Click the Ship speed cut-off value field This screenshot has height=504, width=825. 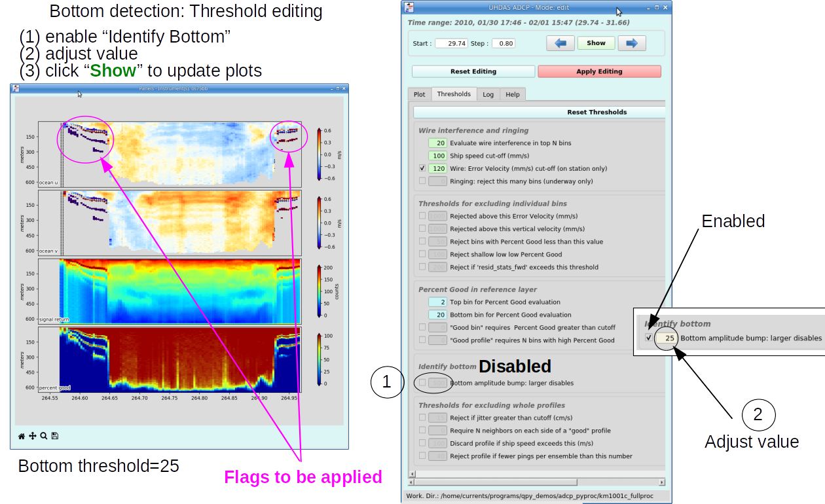click(x=437, y=156)
